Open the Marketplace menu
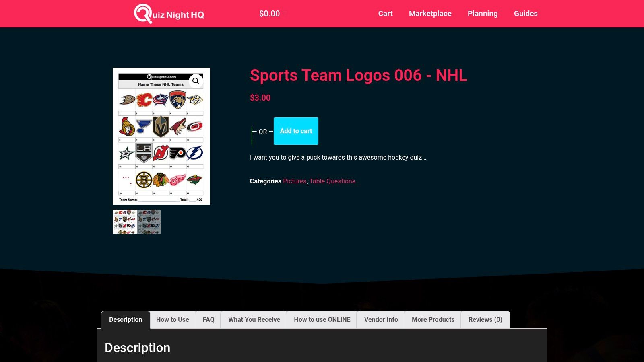This screenshot has width=644, height=362. (430, 13)
